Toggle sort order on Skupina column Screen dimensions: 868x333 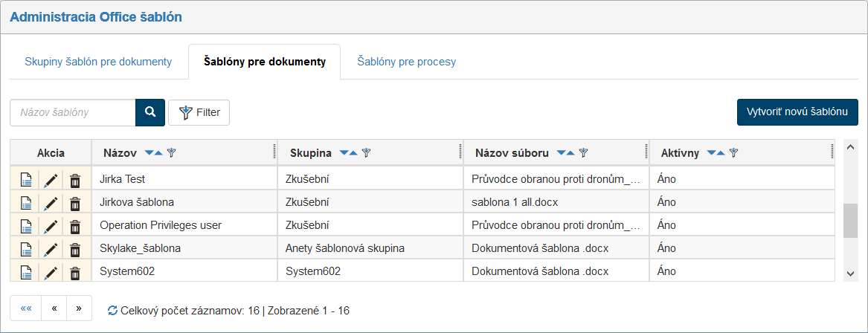click(x=348, y=153)
